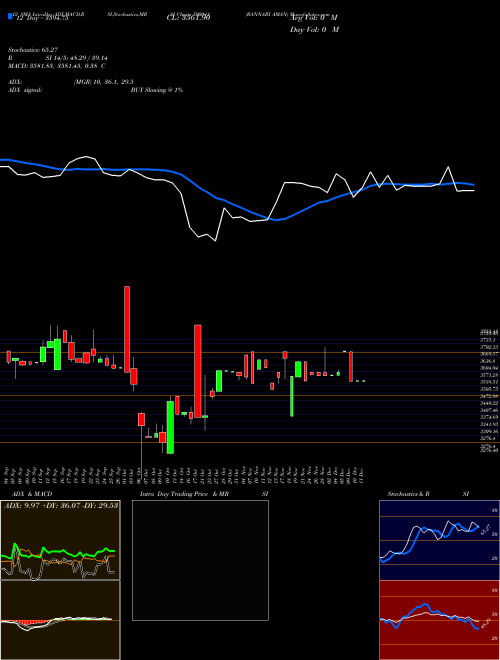This screenshot has height=660, width=500.
Task: Select the '(BANNARI AMAN)' stock name header
Action: tap(267, 13)
